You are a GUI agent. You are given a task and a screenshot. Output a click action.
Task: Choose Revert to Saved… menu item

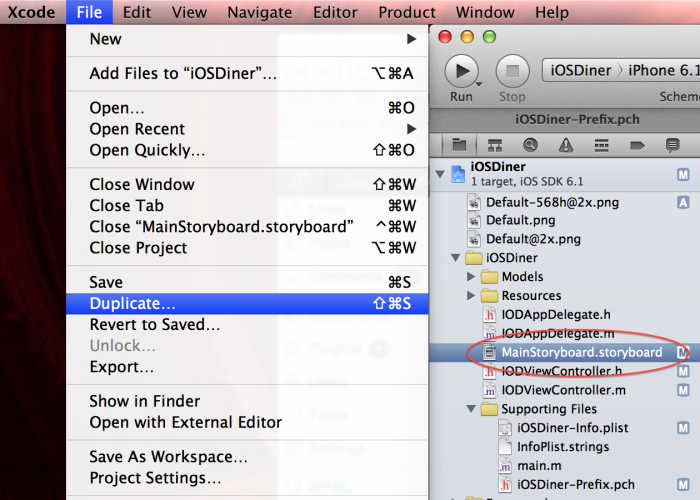[x=247, y=325]
